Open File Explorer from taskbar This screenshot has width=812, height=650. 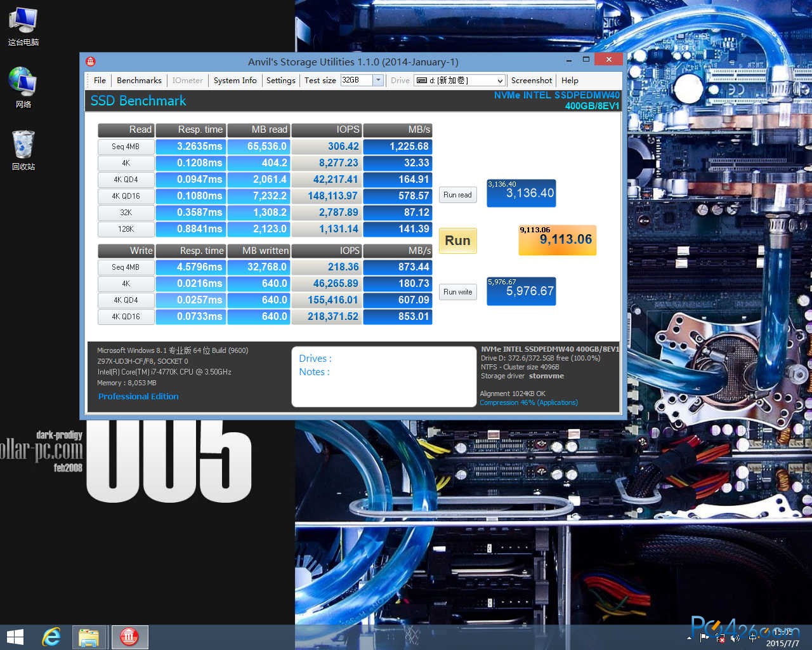(x=89, y=637)
